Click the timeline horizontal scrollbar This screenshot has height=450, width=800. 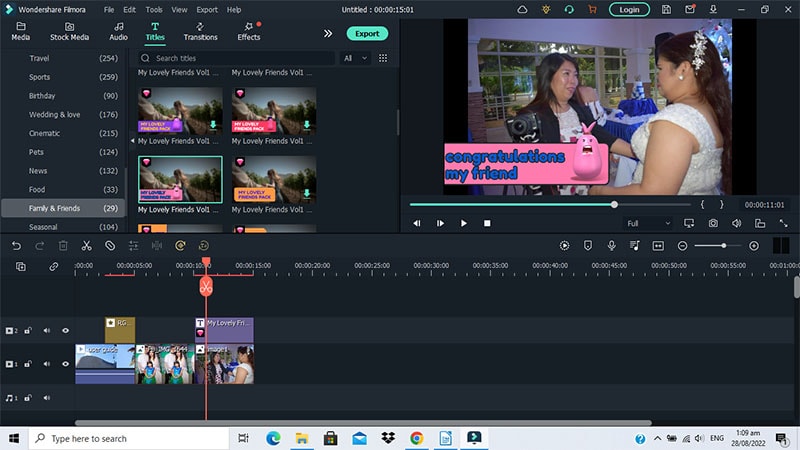click(x=363, y=422)
